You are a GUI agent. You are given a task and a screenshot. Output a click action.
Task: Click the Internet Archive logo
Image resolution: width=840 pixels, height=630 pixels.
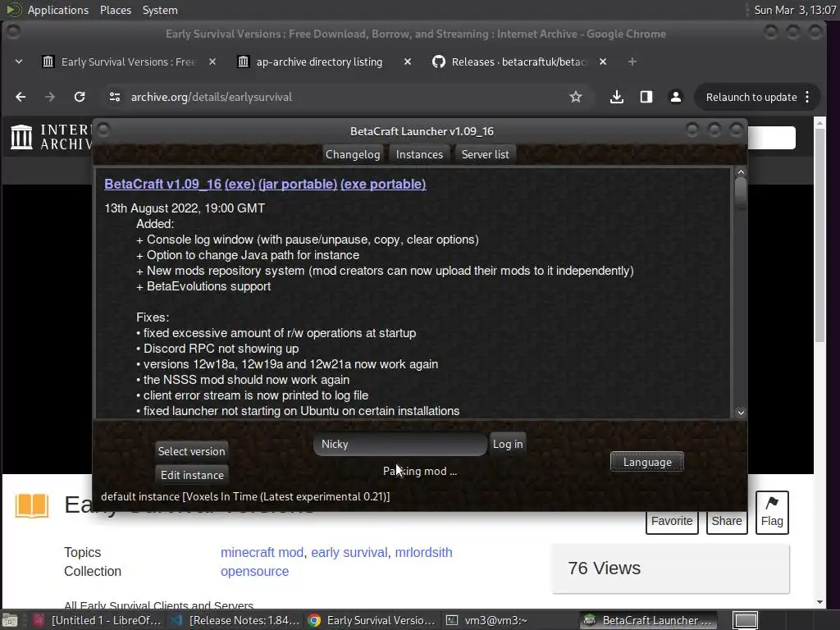pyautogui.click(x=51, y=137)
